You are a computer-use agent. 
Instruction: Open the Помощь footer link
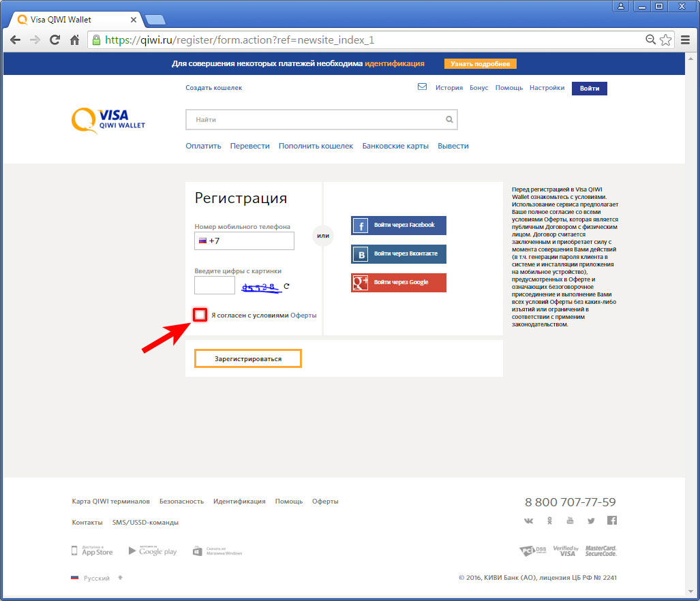tap(289, 501)
